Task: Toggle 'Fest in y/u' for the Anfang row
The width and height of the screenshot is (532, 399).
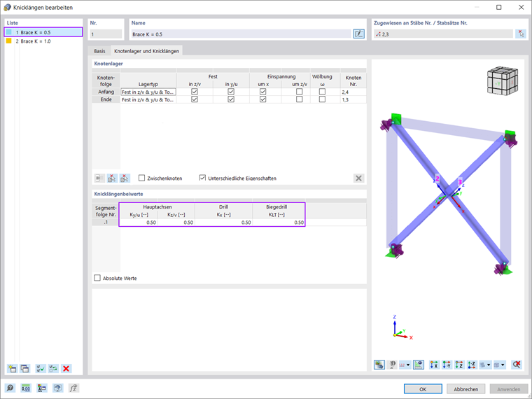Action: click(231, 92)
